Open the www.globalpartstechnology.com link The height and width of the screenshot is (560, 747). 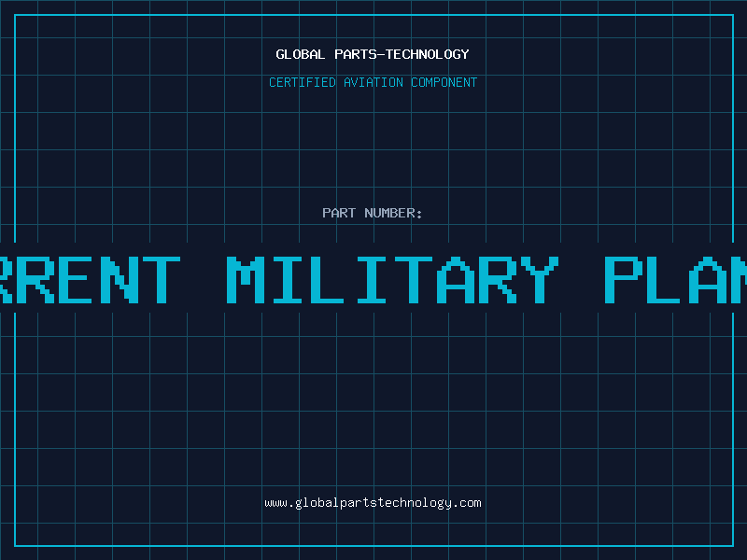pyautogui.click(x=373, y=503)
